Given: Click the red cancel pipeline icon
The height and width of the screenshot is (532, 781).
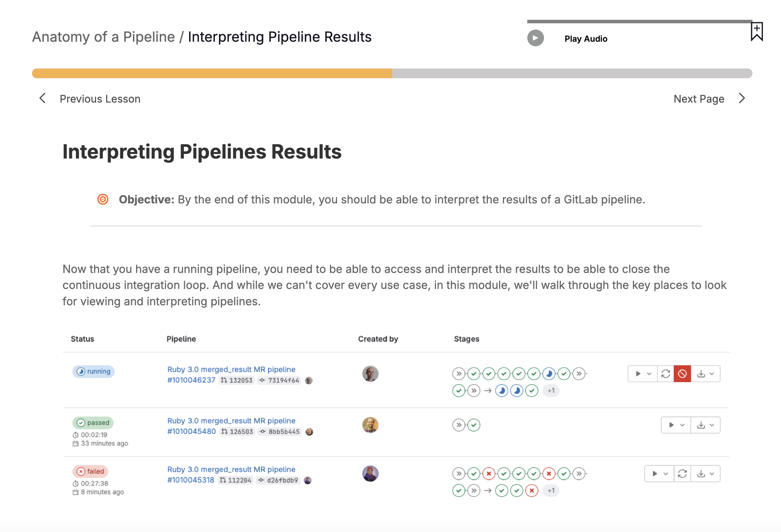Looking at the screenshot, I should click(682, 374).
